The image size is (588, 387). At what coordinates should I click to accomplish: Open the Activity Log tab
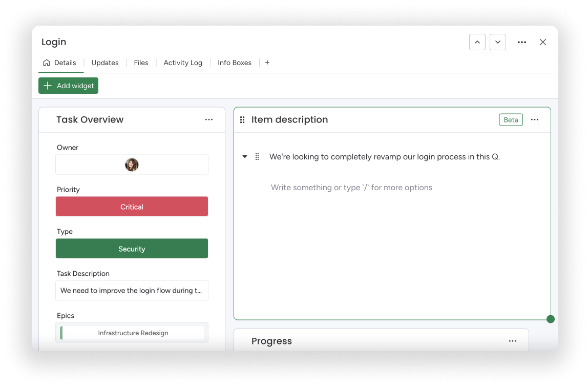(x=182, y=63)
